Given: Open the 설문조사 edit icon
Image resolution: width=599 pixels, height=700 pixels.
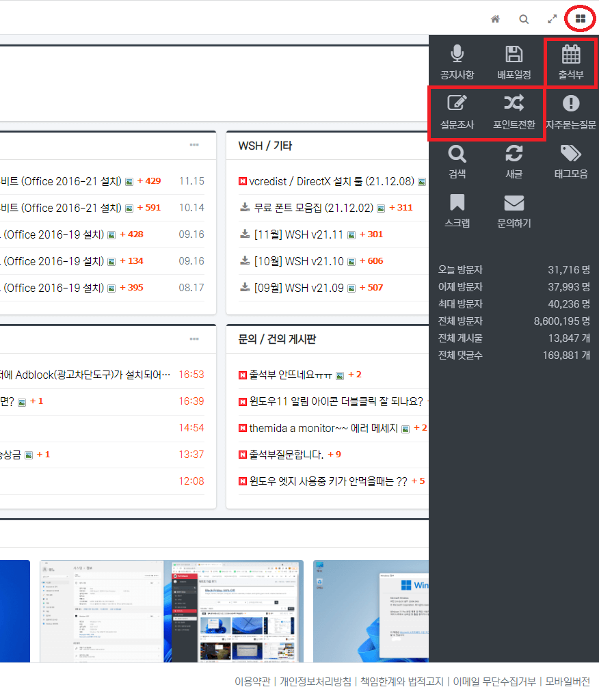Looking at the screenshot, I should tap(457, 103).
